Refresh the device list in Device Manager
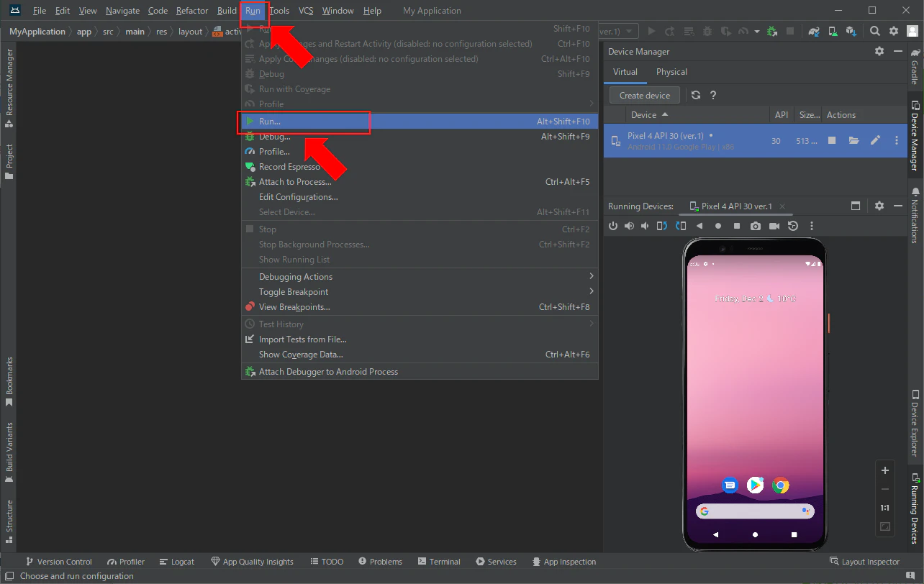 (x=696, y=95)
